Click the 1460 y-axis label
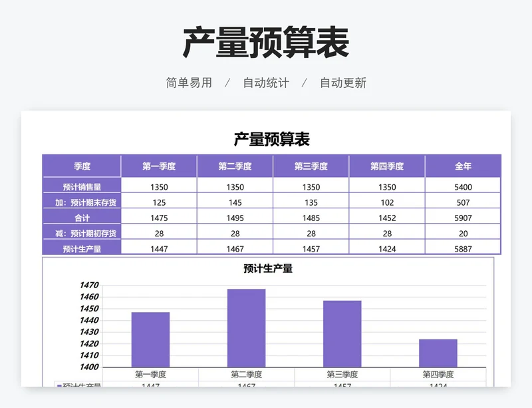 click(x=89, y=297)
